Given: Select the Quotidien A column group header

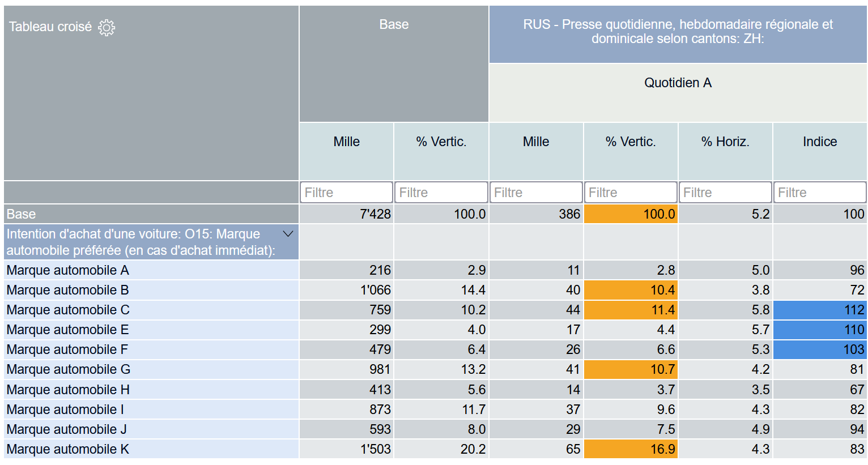Looking at the screenshot, I should 678,83.
